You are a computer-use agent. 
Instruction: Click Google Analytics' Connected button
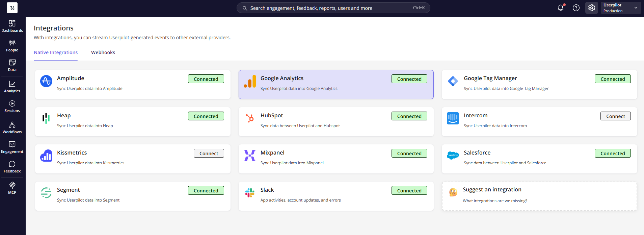(409, 79)
